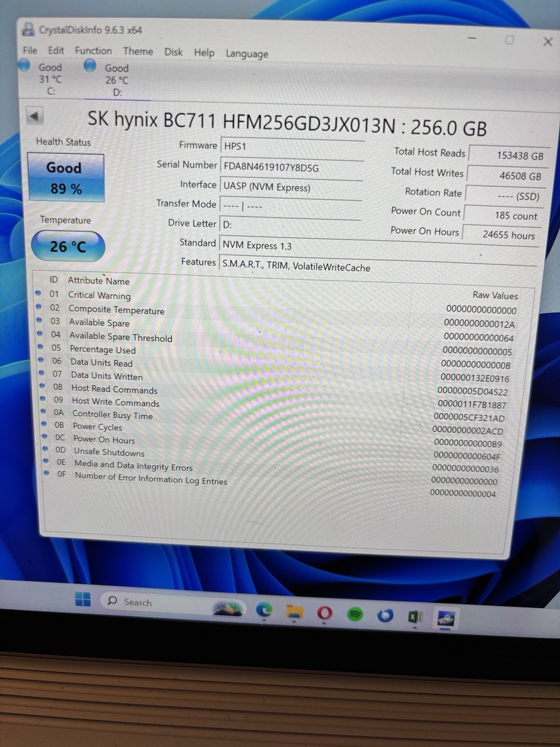Select the Media and Data Integrity Errors name
This screenshot has height=747, width=560.
(133, 465)
